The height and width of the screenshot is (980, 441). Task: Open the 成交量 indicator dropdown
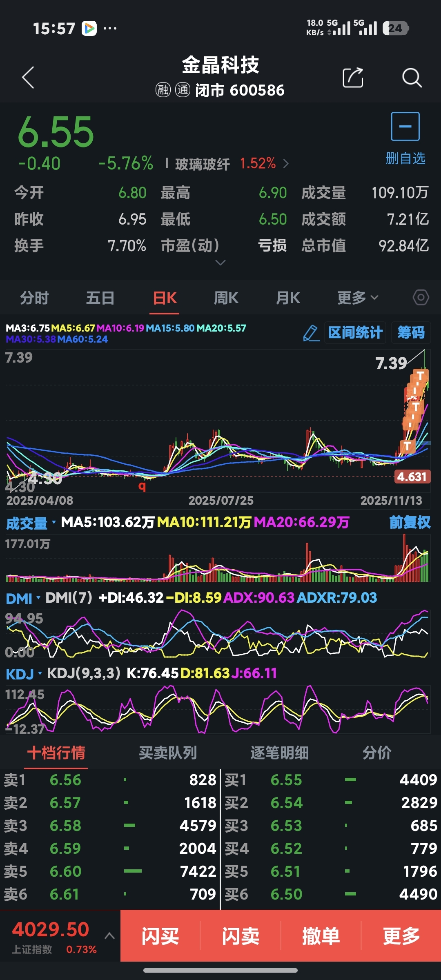(31, 523)
